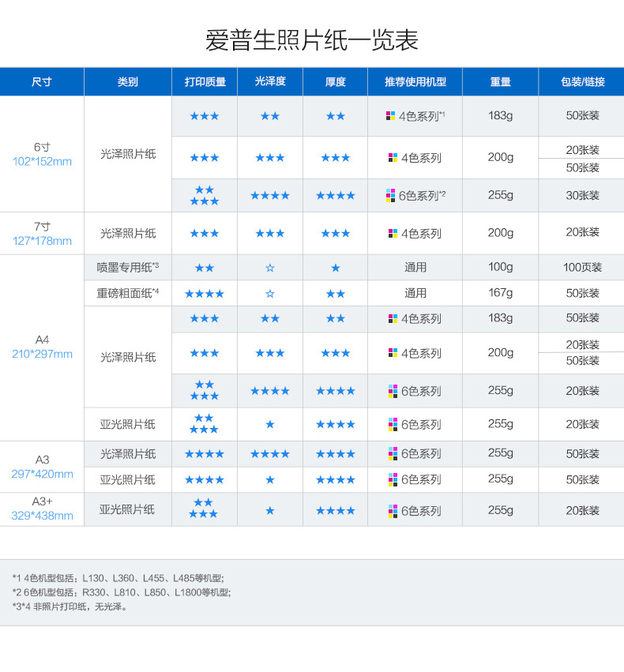The width and height of the screenshot is (624, 672).
Task: Click the 4色系列 icon in the 7寸 row
Action: coord(393,234)
